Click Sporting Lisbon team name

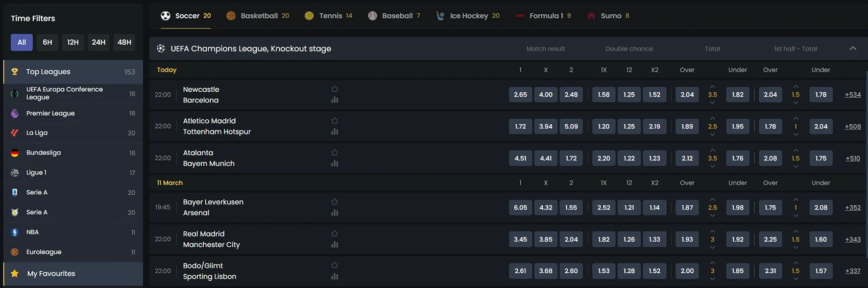pos(209,276)
